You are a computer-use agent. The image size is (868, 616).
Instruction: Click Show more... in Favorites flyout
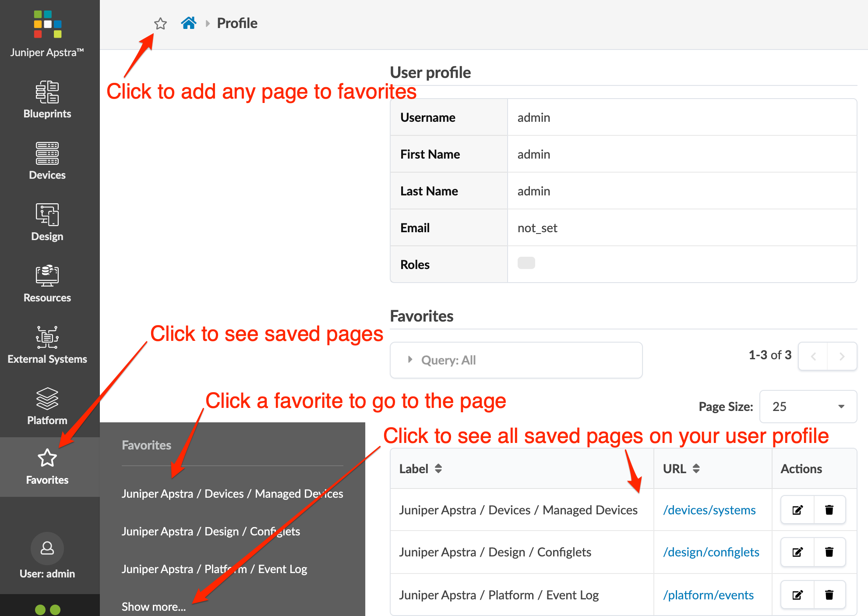tap(154, 607)
